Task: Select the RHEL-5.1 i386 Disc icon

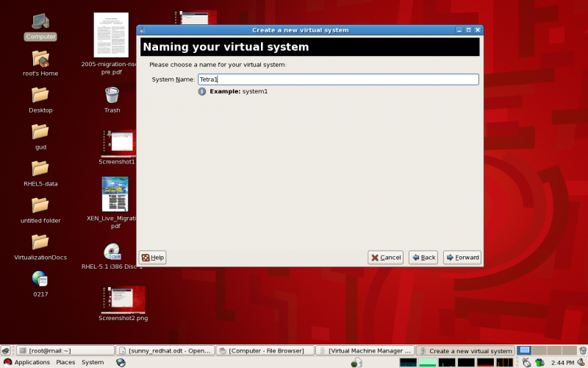Action: [x=112, y=252]
